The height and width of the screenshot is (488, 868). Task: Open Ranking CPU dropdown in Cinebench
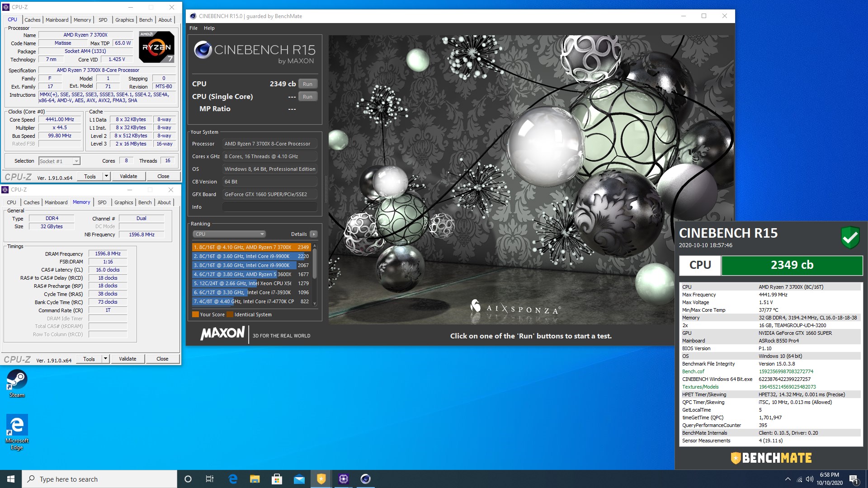click(x=229, y=234)
